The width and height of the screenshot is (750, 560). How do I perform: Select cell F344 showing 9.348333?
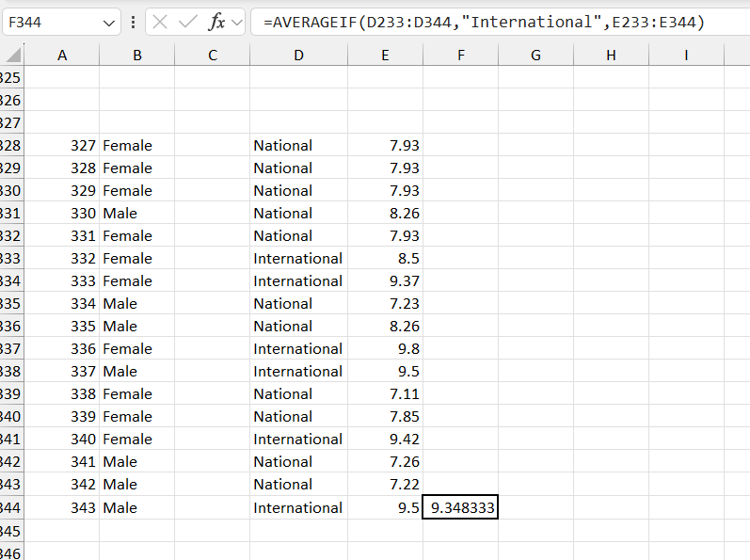pos(460,507)
